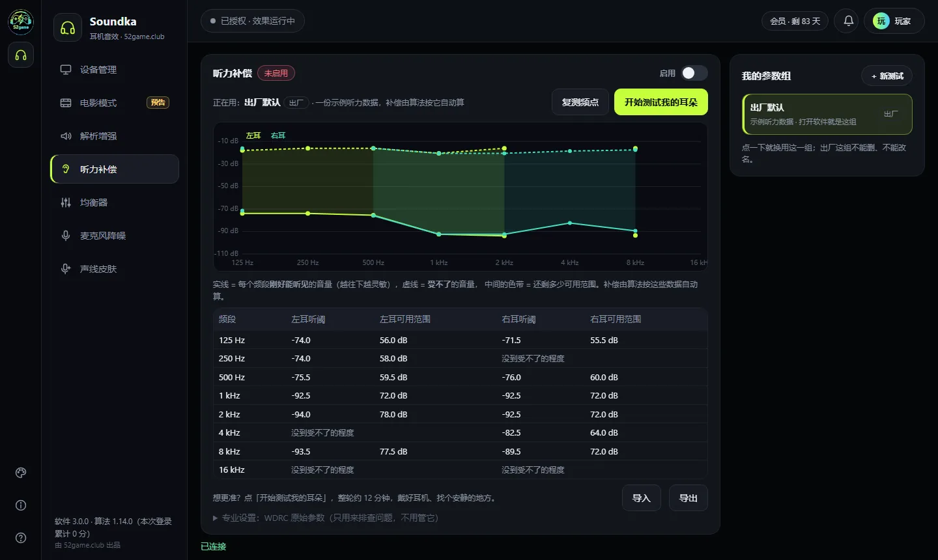Go to 电影模式 in the sidebar
Image resolution: width=938 pixels, height=560 pixels.
115,103
